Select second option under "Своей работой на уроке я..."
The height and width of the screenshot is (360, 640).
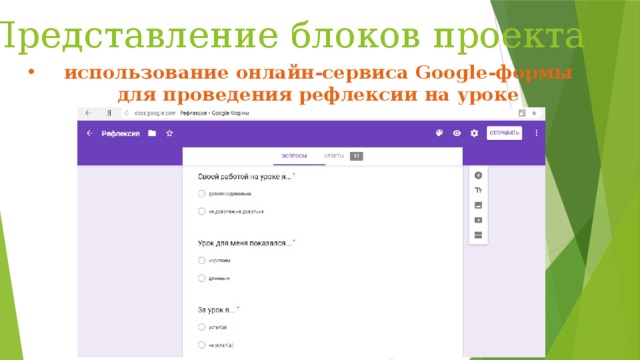coord(201,211)
